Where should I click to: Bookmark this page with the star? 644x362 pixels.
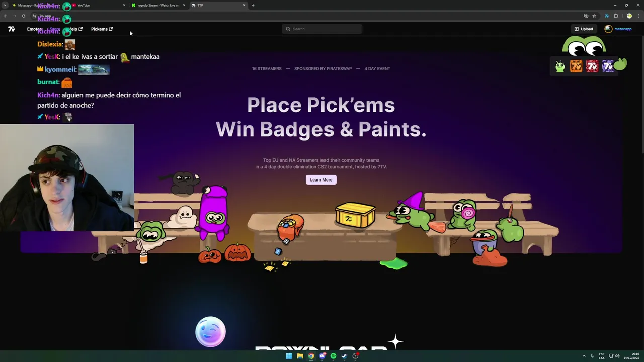pyautogui.click(x=594, y=16)
